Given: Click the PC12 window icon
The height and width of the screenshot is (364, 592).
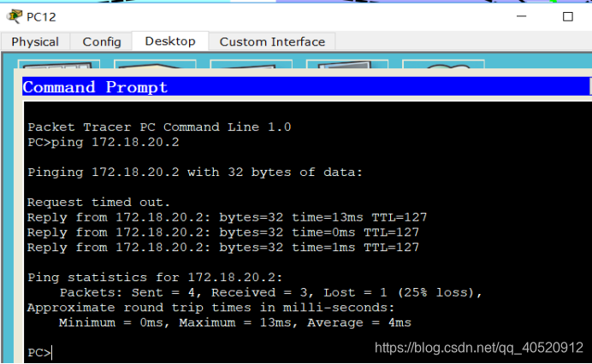Looking at the screenshot, I should pos(15,16).
